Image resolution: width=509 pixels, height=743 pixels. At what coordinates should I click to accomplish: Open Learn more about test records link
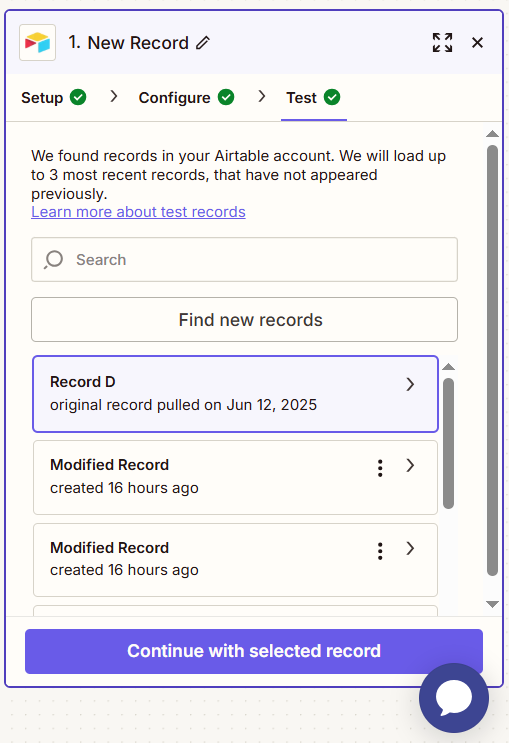point(138,212)
